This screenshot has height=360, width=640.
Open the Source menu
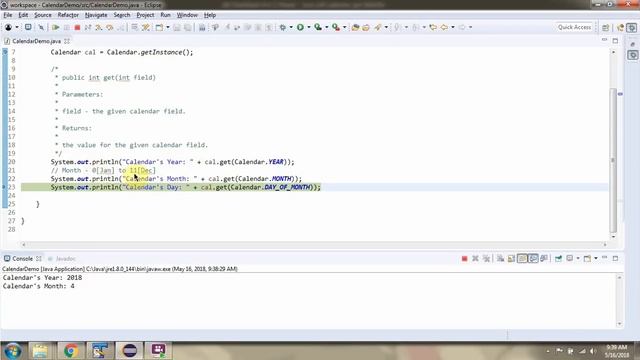click(x=43, y=15)
